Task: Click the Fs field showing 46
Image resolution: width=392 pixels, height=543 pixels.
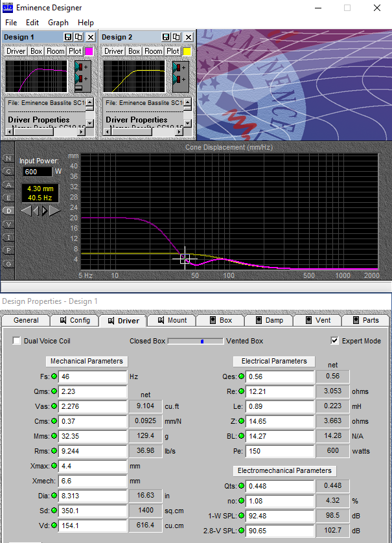Action: (93, 376)
